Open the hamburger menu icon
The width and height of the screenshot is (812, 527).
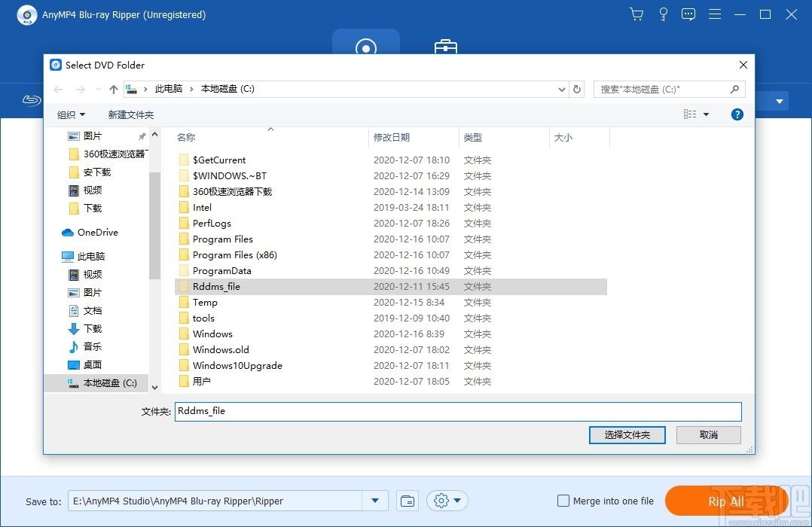(x=714, y=14)
